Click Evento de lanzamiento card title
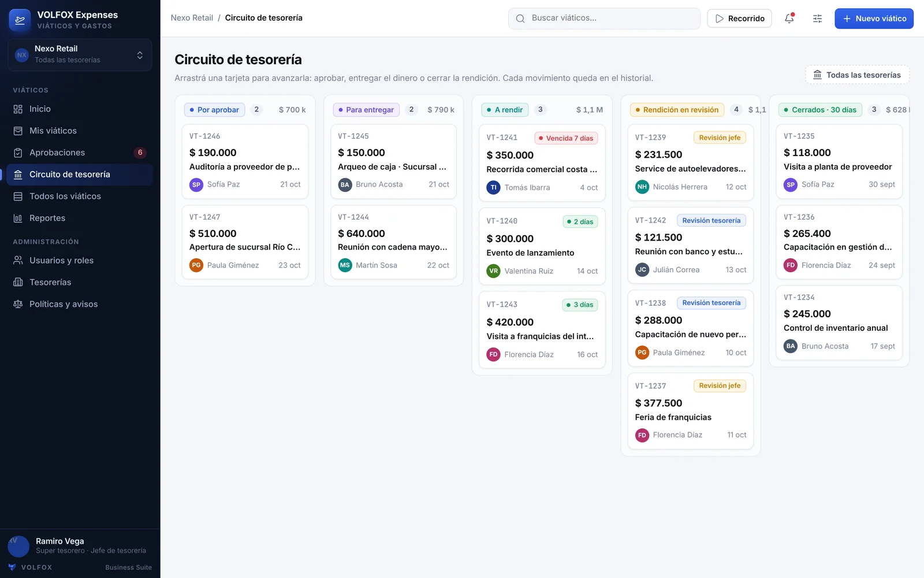Image resolution: width=924 pixels, height=578 pixels. point(530,253)
